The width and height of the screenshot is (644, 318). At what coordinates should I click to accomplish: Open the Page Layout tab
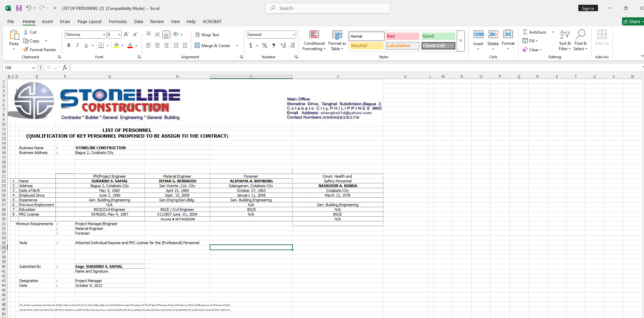[89, 21]
